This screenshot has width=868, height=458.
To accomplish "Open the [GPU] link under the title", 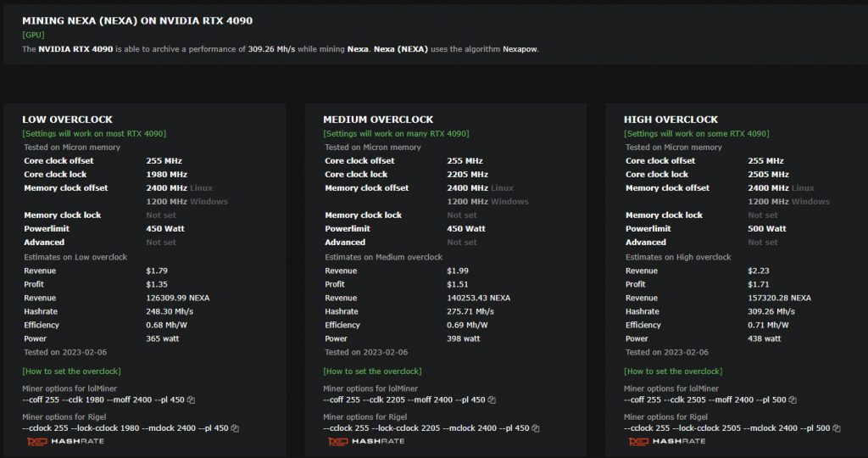I will point(33,34).
